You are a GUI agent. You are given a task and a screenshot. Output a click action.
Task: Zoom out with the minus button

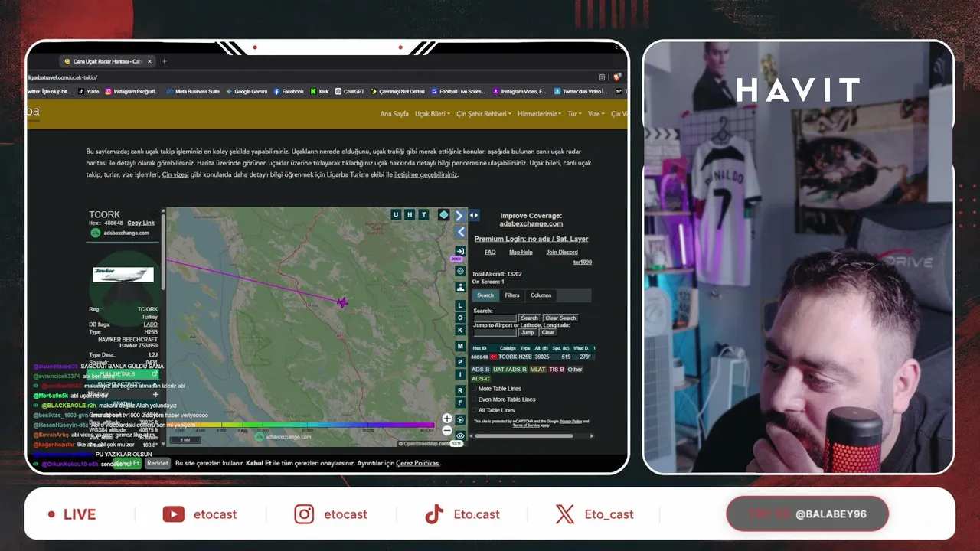click(447, 431)
